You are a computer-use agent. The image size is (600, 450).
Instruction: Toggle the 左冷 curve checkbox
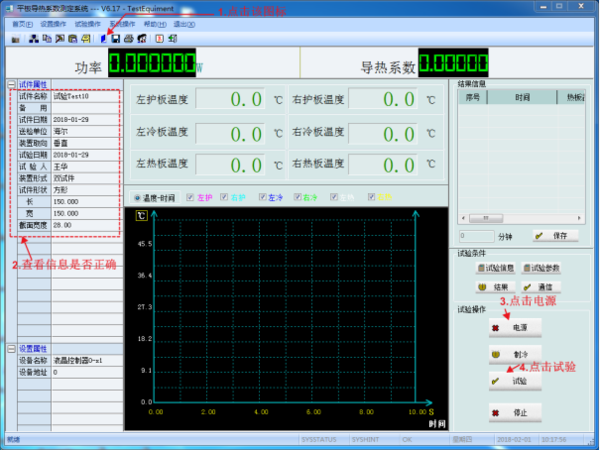pyautogui.click(x=262, y=197)
